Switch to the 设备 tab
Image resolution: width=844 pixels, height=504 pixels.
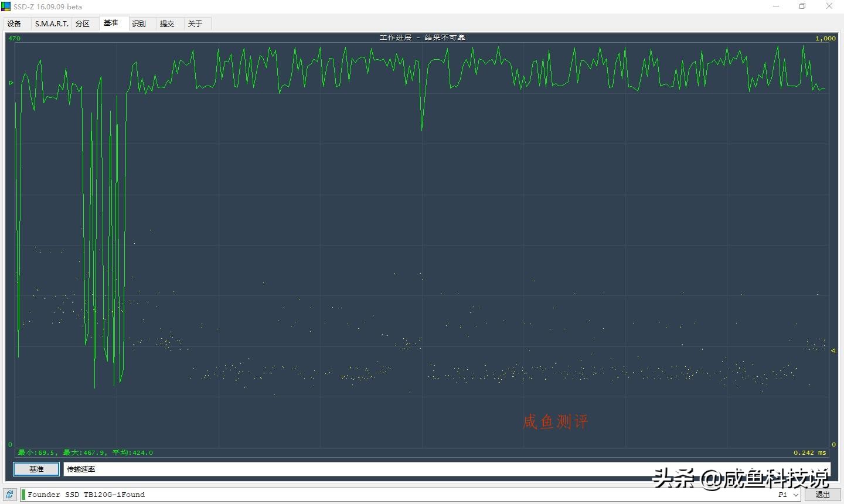[15, 23]
